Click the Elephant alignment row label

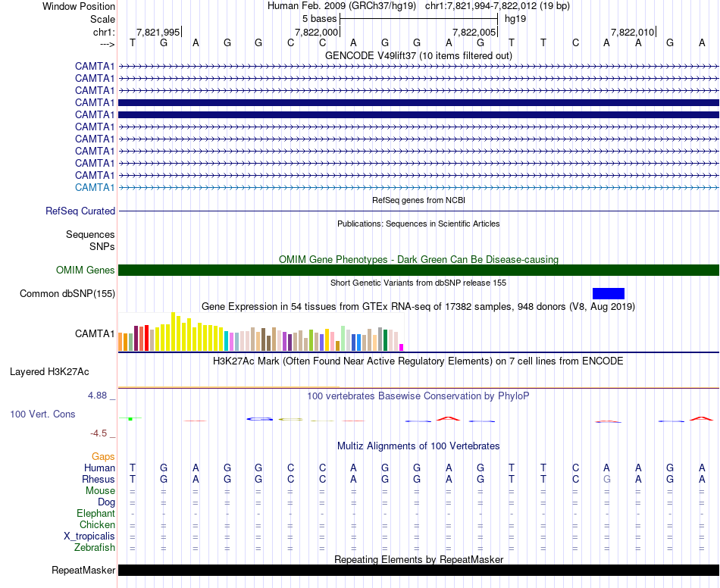(95, 514)
